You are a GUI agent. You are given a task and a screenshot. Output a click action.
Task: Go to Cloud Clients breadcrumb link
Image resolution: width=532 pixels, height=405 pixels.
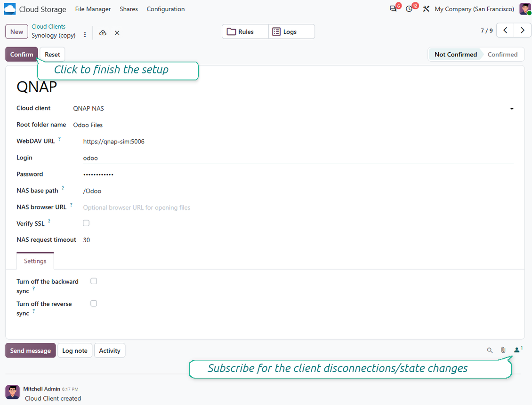pyautogui.click(x=48, y=26)
